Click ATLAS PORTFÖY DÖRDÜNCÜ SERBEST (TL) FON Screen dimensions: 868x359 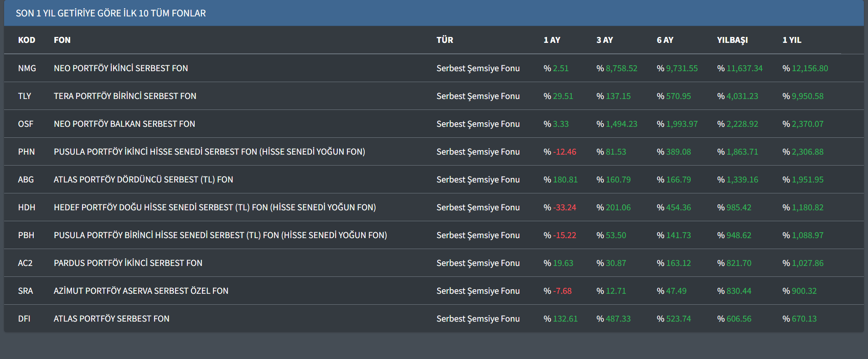point(143,180)
